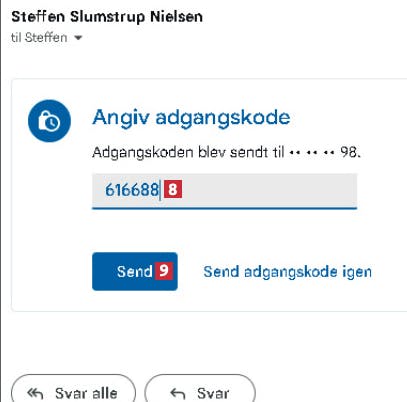Screen dimensions: 407x402
Task: Submit the passcode with the Send button
Action: point(135,271)
